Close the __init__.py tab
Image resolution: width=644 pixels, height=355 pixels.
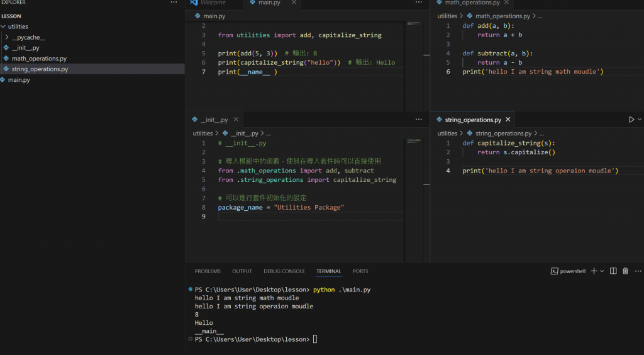tap(236, 120)
